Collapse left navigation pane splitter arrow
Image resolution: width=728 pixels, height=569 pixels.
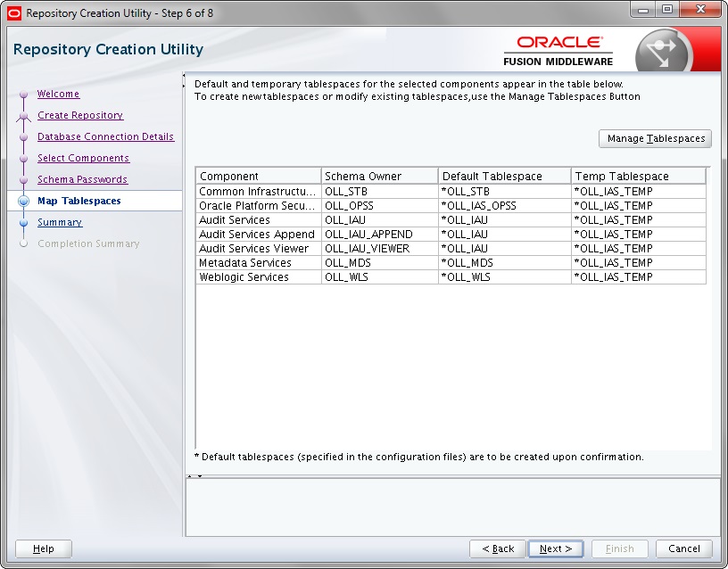click(184, 75)
